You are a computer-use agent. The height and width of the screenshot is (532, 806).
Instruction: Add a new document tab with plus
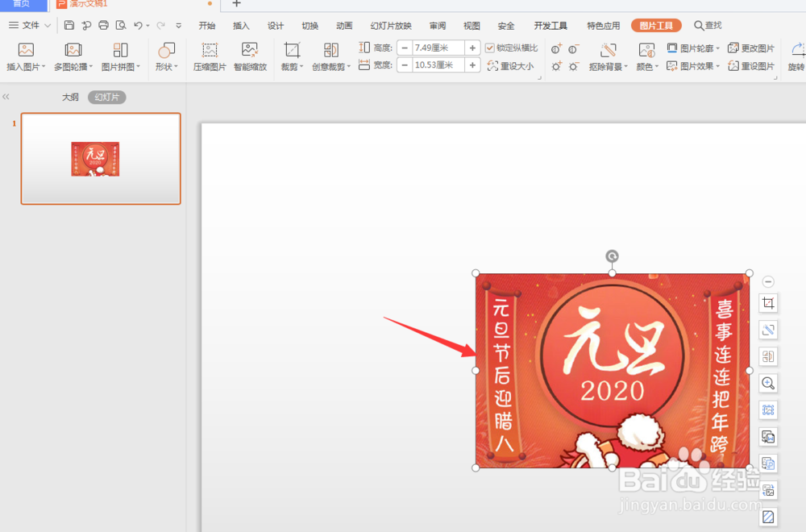coord(236,3)
